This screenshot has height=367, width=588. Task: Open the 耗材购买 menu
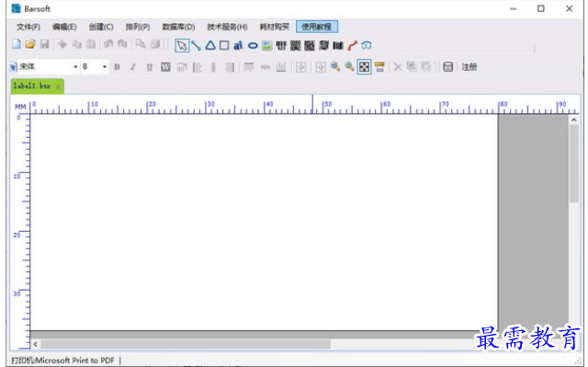point(275,27)
